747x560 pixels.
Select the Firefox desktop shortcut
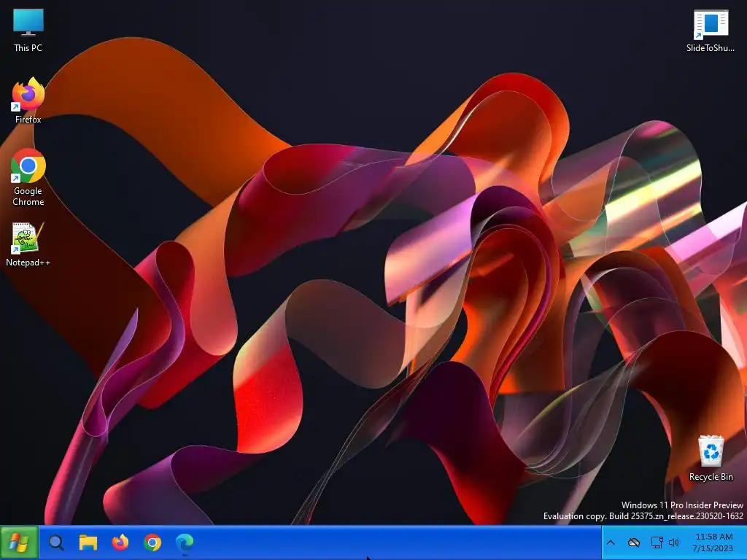pyautogui.click(x=28, y=101)
